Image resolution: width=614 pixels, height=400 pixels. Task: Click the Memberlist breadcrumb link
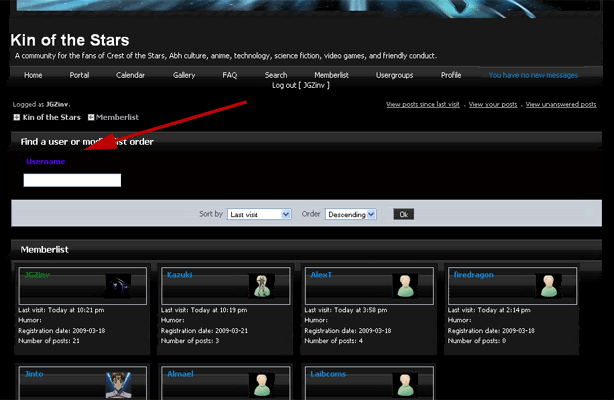[117, 117]
